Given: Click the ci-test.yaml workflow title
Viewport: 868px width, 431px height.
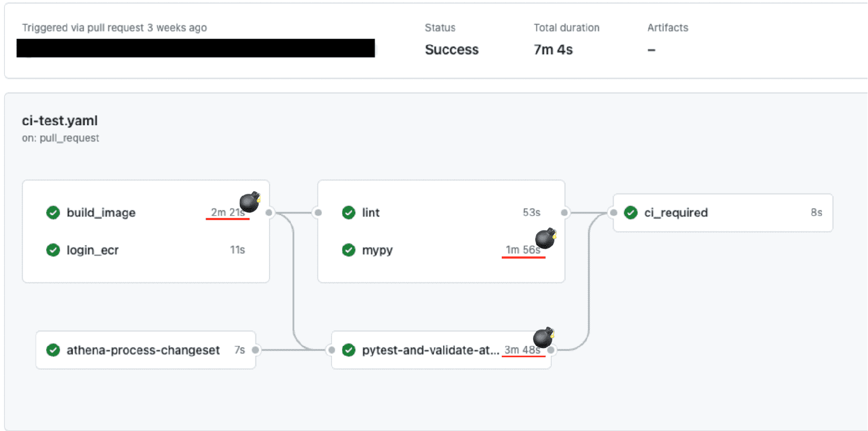Looking at the screenshot, I should [60, 120].
